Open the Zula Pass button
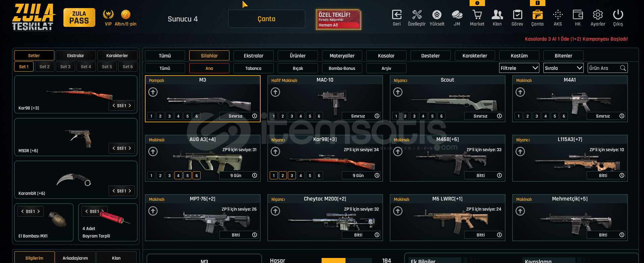This screenshot has height=263, width=644. click(79, 17)
